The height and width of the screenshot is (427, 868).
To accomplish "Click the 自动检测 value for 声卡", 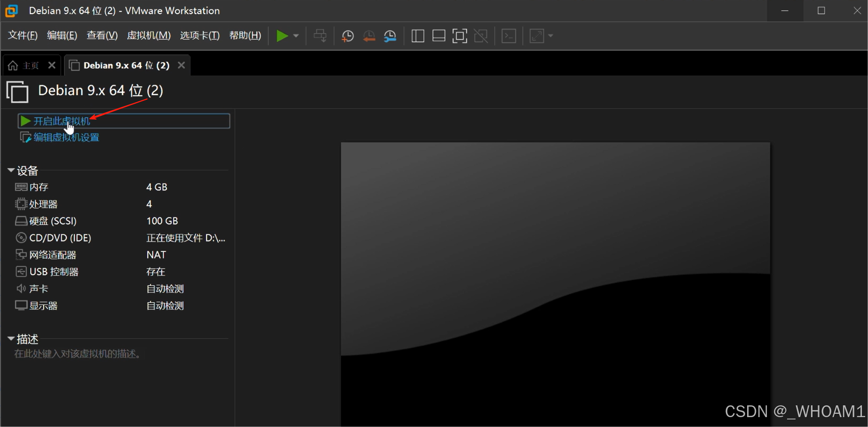I will tap(165, 289).
